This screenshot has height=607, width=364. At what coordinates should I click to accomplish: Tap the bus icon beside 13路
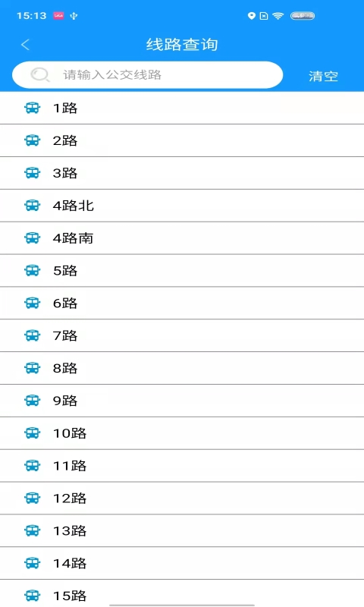point(32,530)
